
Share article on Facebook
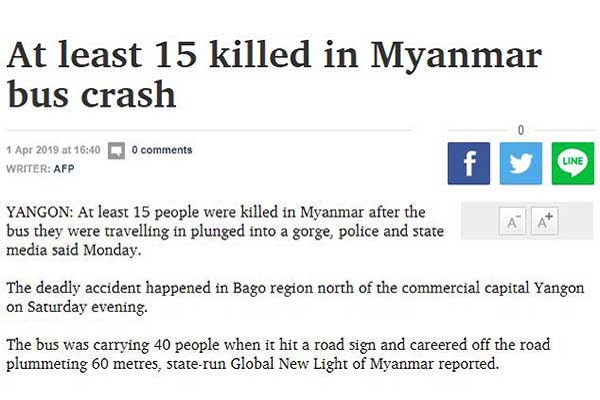[x=469, y=163]
